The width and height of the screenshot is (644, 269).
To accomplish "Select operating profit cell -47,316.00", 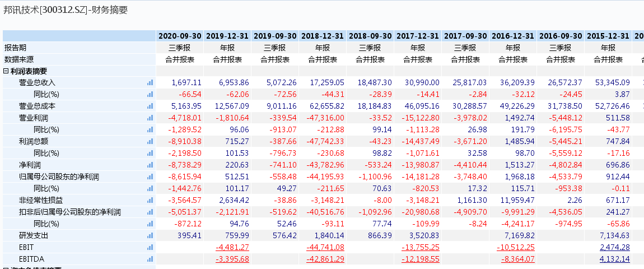I will (323, 118).
